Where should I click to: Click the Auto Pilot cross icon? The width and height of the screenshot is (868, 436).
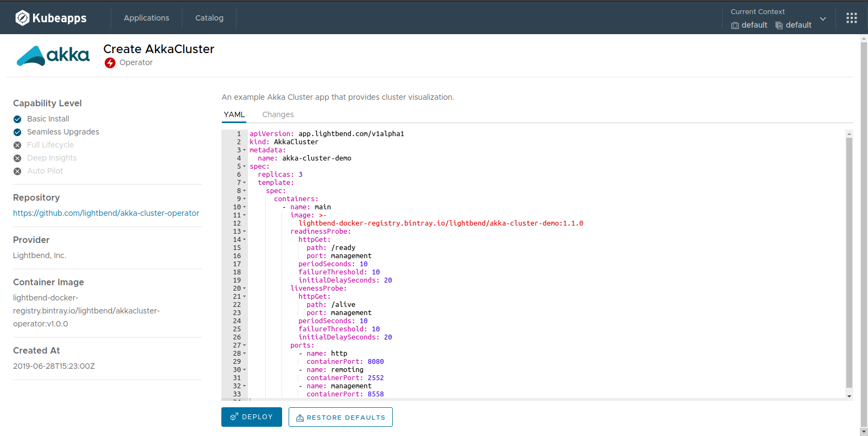point(17,171)
